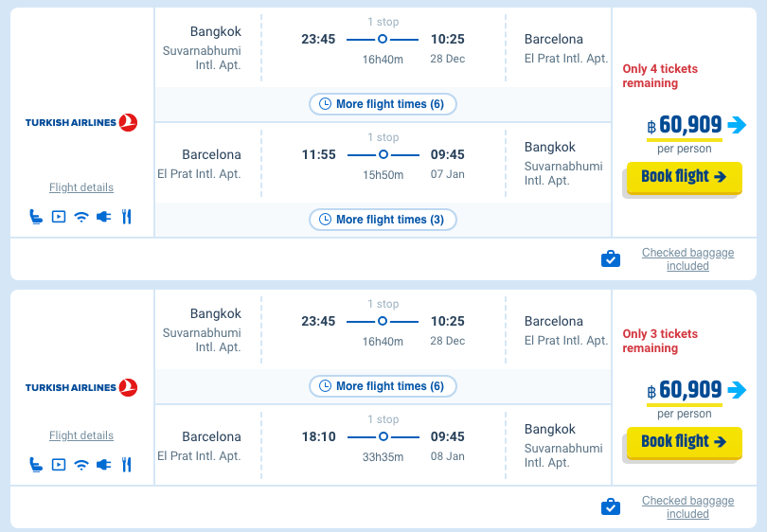Screen dimensions: 767x532
Task: Click the seat icon in second flight card
Action: [36, 465]
